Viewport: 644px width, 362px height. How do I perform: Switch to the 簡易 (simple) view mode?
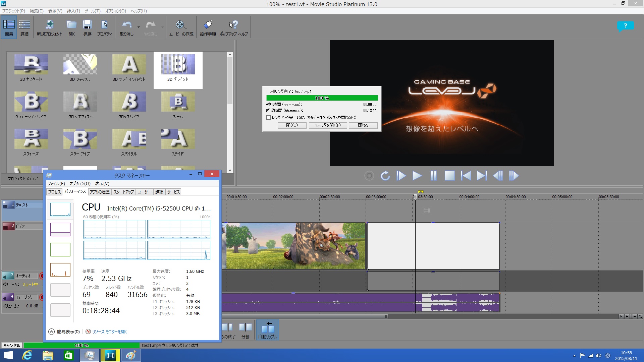coord(9,27)
